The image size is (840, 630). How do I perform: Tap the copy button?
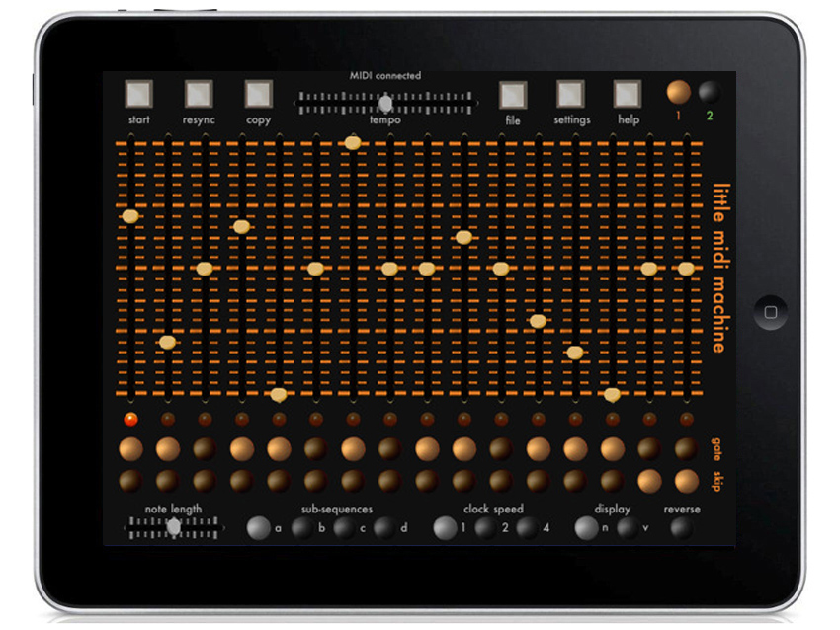pos(259,94)
